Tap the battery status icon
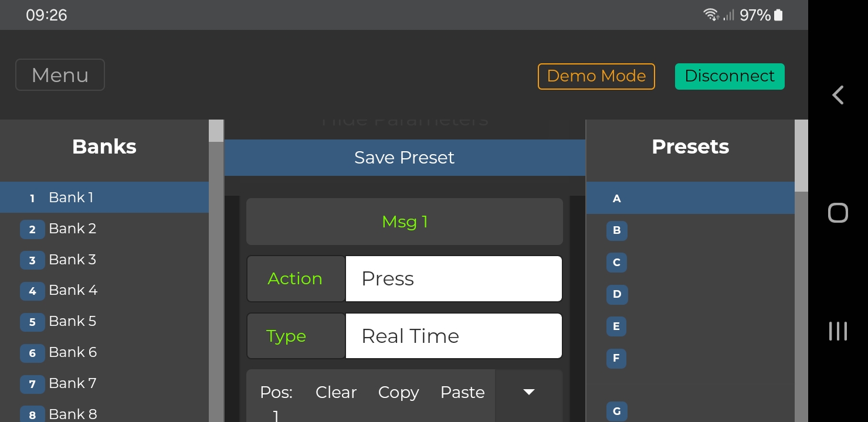 (778, 15)
